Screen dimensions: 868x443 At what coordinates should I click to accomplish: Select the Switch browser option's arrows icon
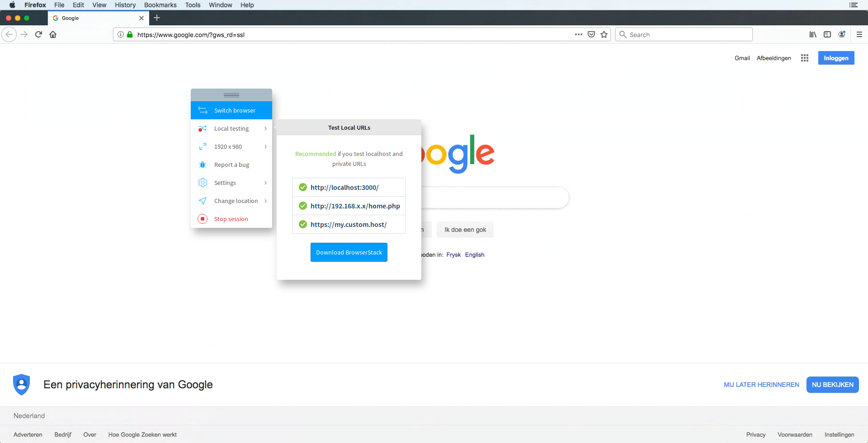(203, 110)
